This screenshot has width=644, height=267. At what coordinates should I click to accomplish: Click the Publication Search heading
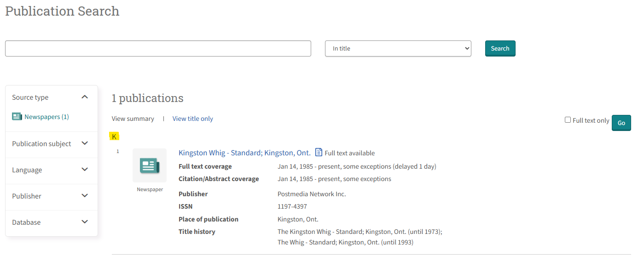click(62, 11)
